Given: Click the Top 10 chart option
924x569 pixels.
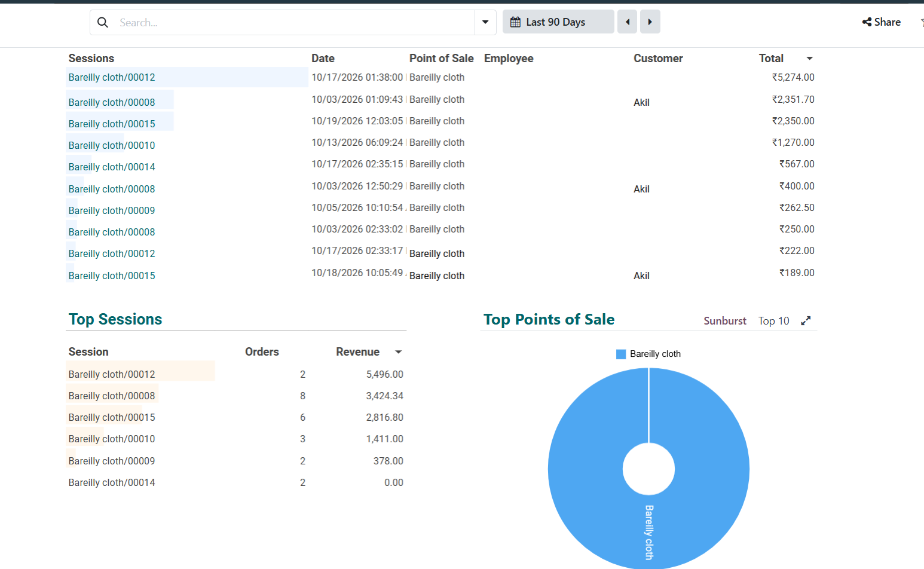Looking at the screenshot, I should pos(774,321).
